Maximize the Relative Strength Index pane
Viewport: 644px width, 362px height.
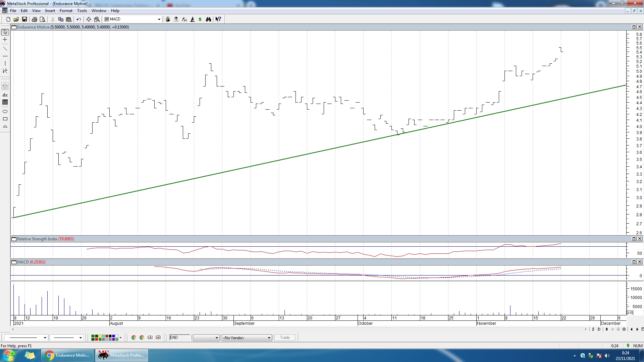click(x=634, y=239)
